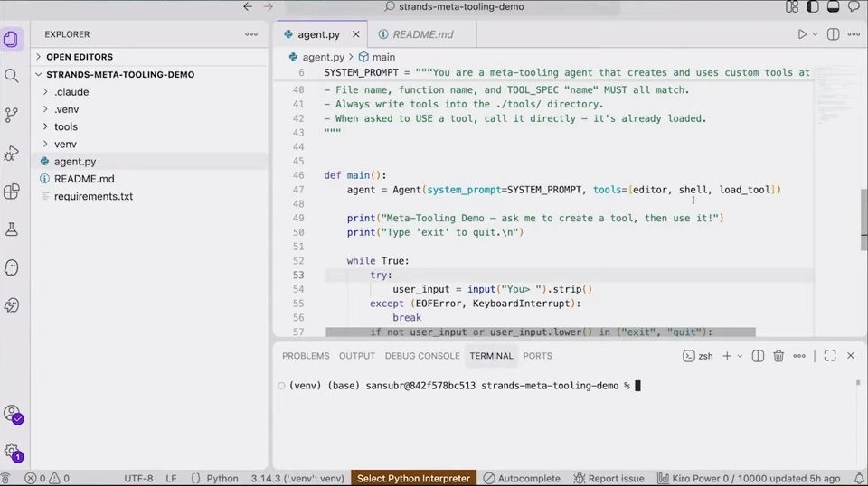868x486 pixels.
Task: Open the run options dropdown arrow
Action: click(815, 34)
